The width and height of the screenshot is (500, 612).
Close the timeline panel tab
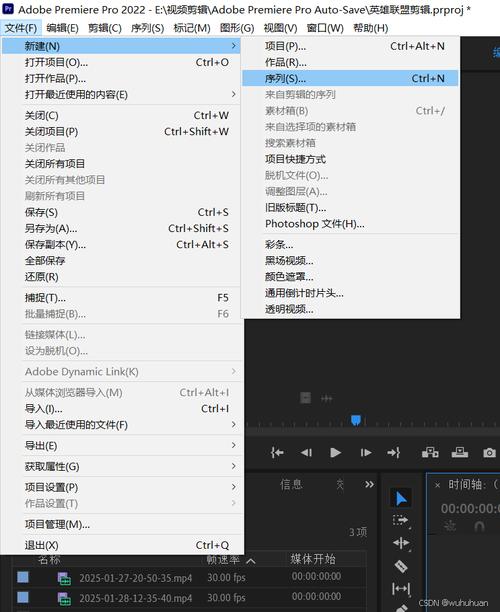(438, 485)
